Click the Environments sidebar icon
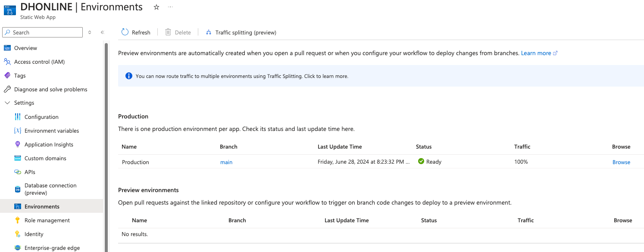This screenshot has height=252, width=644. [17, 206]
